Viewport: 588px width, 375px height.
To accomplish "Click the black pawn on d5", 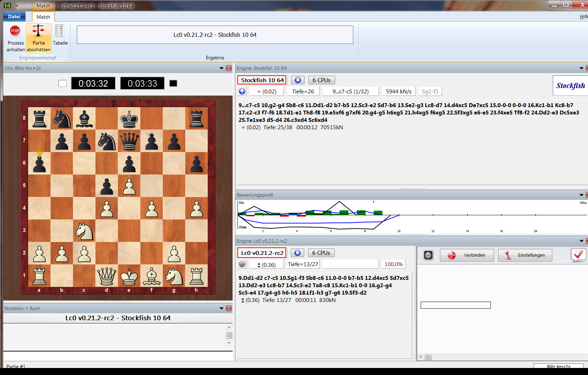I will [107, 186].
